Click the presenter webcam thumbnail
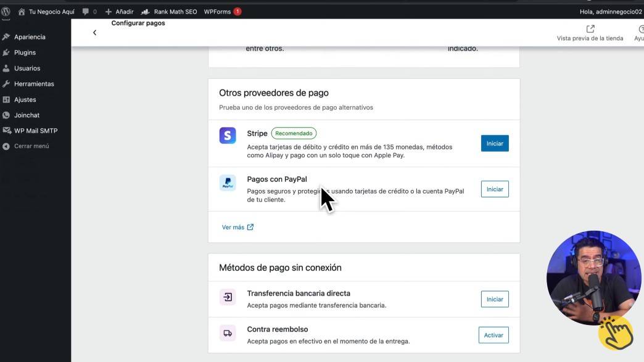Screen dimensions: 644x362 (x=593, y=278)
